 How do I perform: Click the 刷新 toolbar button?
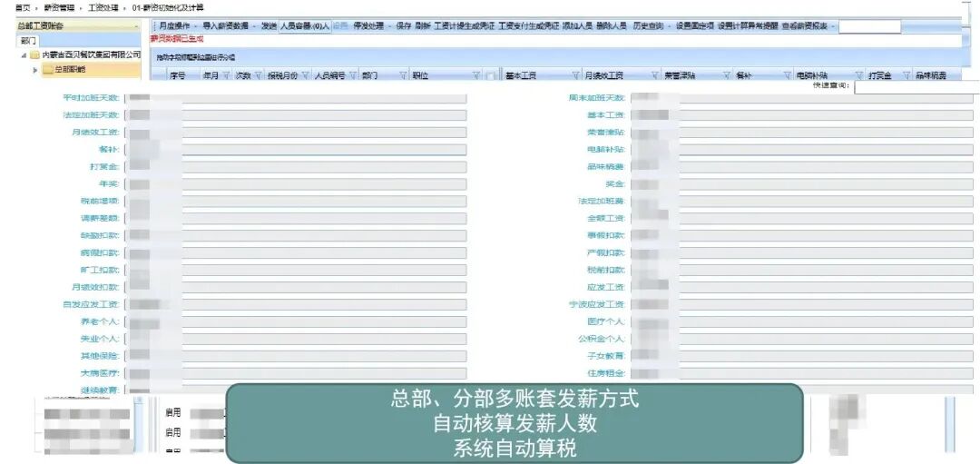click(423, 26)
